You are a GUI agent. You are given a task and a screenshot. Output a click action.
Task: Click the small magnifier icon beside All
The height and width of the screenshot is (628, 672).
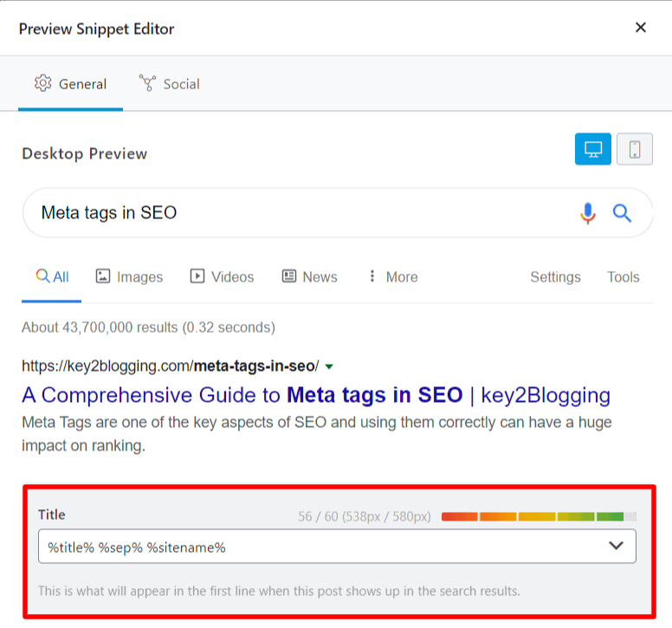pyautogui.click(x=42, y=275)
